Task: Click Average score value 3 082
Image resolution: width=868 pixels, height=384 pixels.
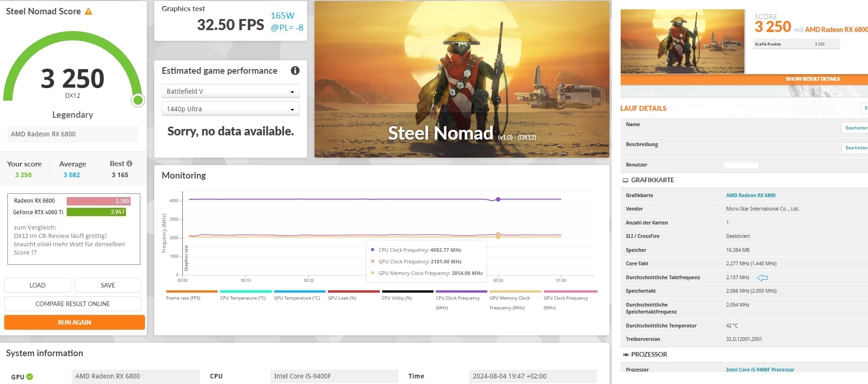Action: click(x=72, y=175)
